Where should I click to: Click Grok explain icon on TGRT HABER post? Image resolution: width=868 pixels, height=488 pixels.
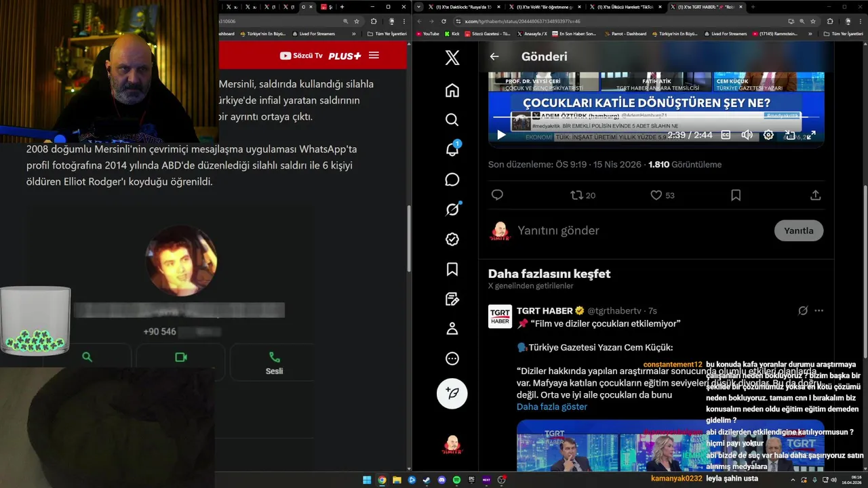pyautogui.click(x=803, y=310)
